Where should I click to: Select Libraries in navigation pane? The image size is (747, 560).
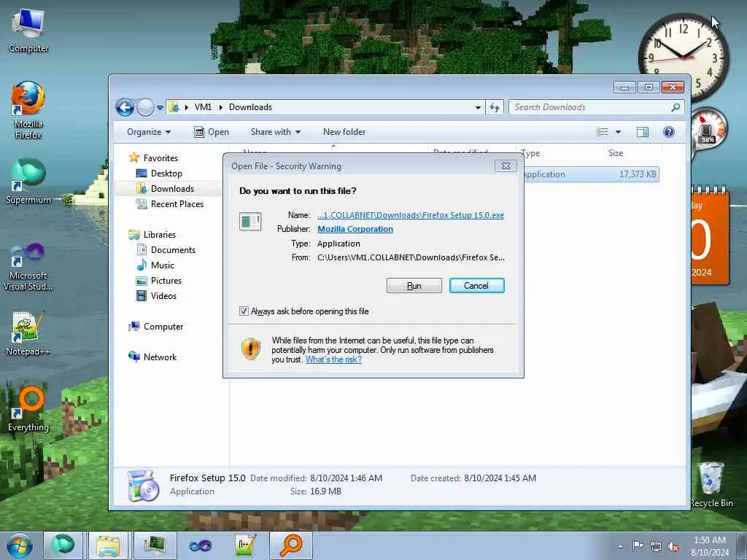160,235
